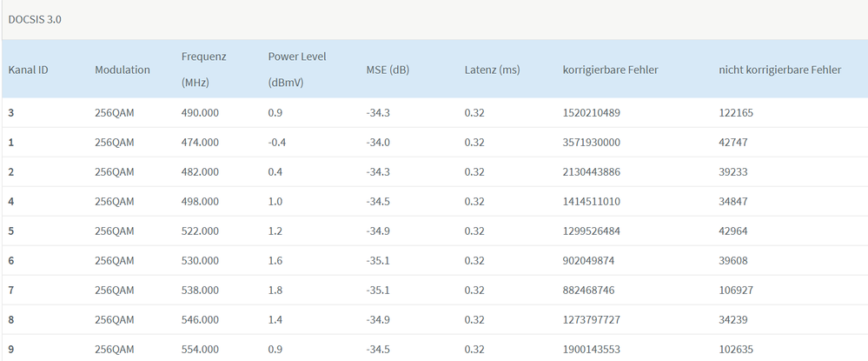This screenshot has width=868, height=361.
Task: Select power level value 1.2
Action: [276, 231]
